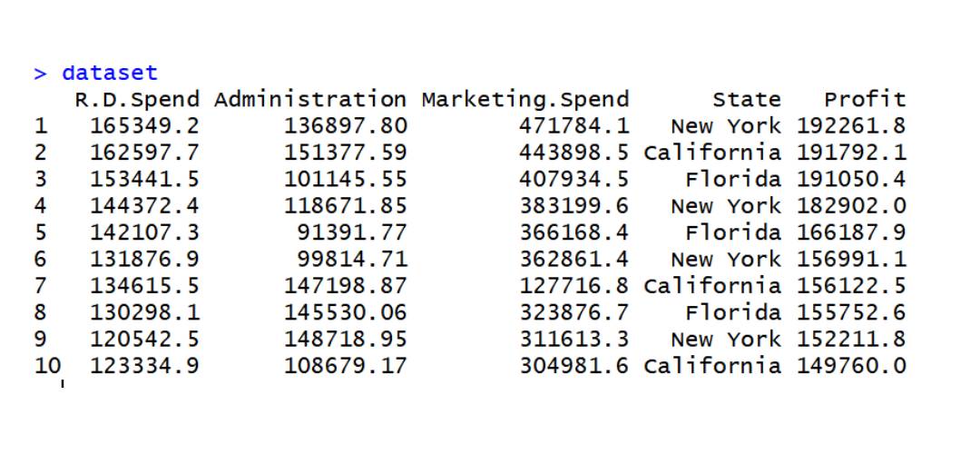Click the "dataset" command text

109,73
